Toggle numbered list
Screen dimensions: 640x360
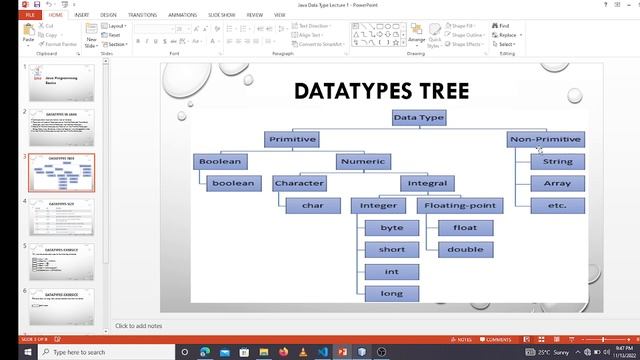point(244,29)
